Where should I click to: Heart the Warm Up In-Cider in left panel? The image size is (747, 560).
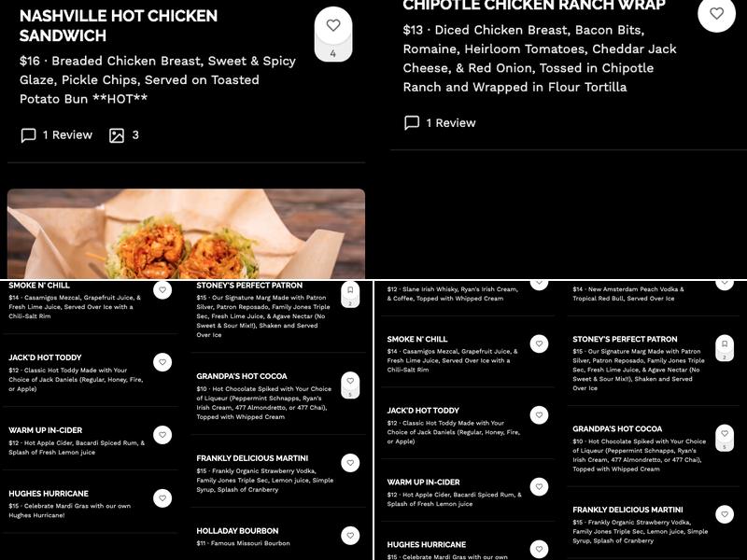point(162,435)
